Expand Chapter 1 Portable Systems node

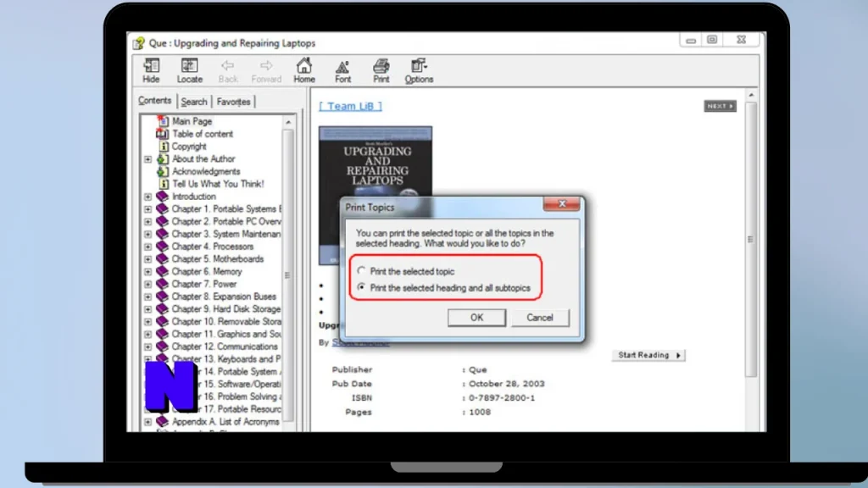click(147, 209)
